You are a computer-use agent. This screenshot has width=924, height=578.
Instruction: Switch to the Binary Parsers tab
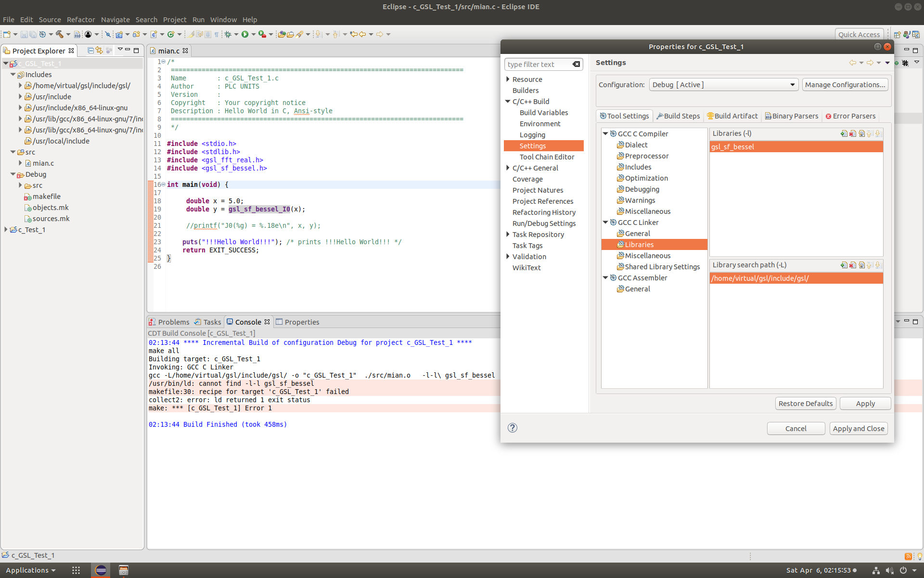click(x=792, y=116)
